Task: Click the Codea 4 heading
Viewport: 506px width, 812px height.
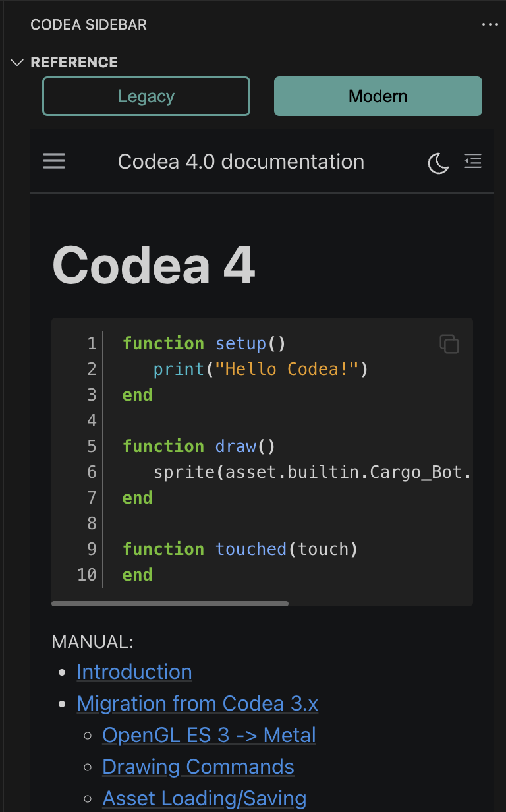Action: (154, 265)
